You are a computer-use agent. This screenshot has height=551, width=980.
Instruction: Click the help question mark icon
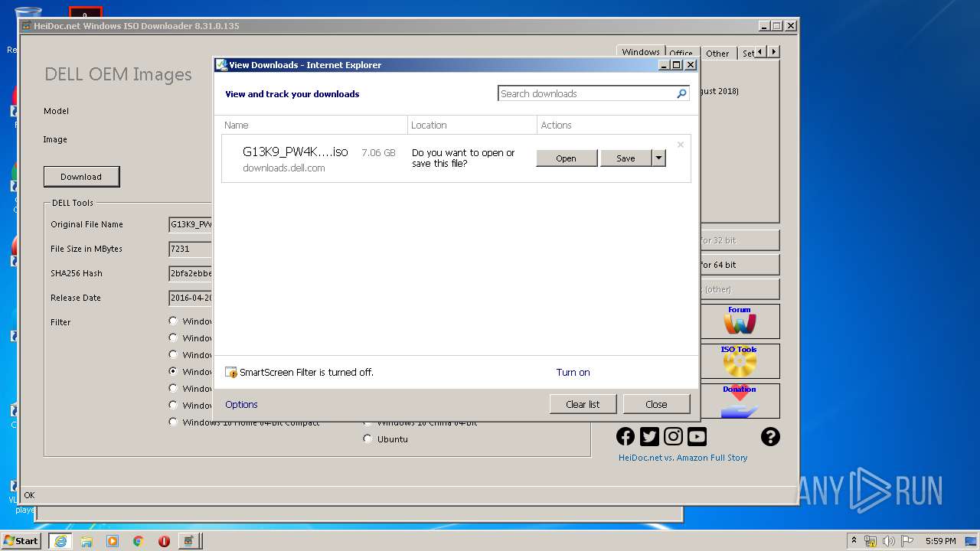pos(770,436)
